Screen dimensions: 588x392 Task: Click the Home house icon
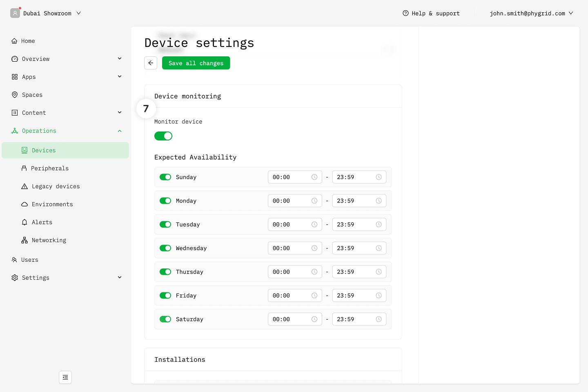point(14,41)
